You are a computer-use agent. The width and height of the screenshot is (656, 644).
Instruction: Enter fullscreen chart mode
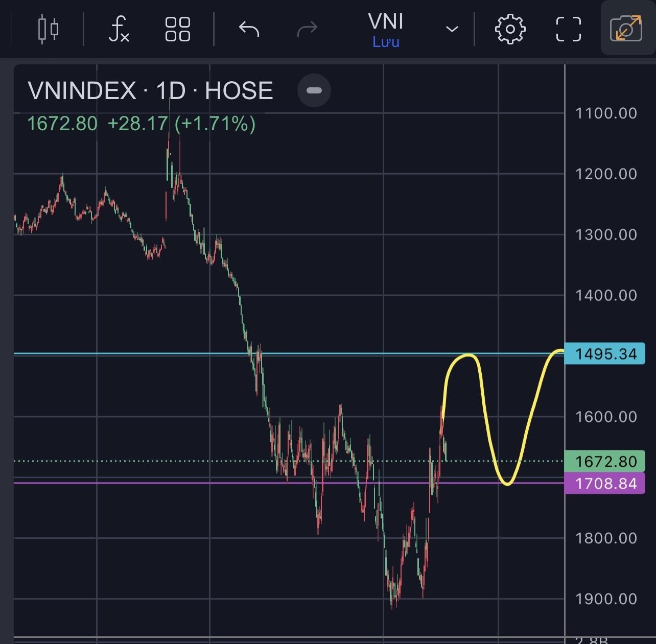coord(568,29)
